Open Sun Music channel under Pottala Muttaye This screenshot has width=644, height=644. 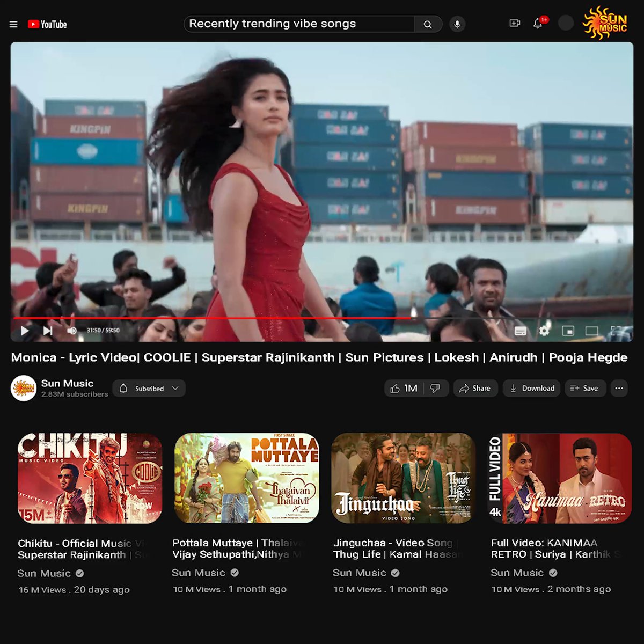point(199,573)
